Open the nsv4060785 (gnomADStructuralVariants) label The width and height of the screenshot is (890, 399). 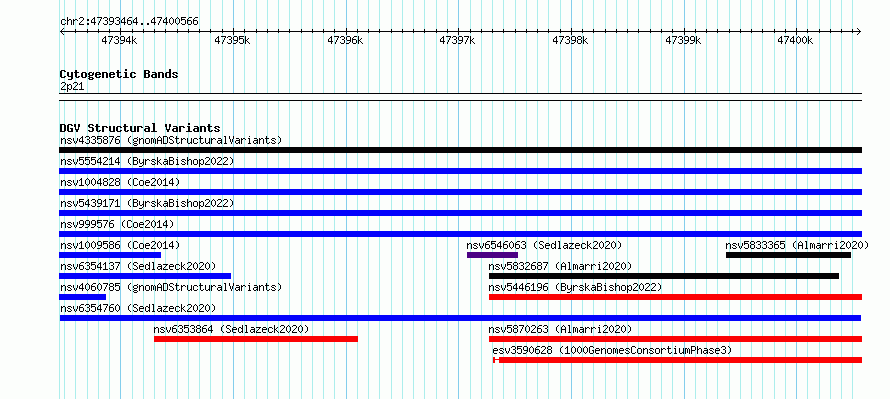point(171,287)
